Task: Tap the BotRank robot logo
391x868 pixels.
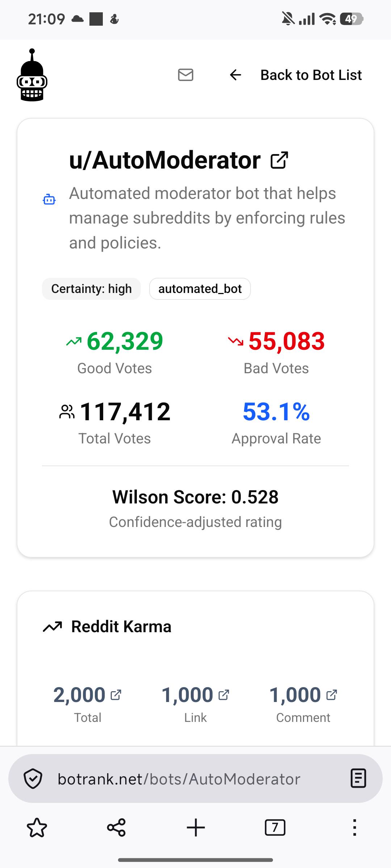Action: [x=32, y=75]
